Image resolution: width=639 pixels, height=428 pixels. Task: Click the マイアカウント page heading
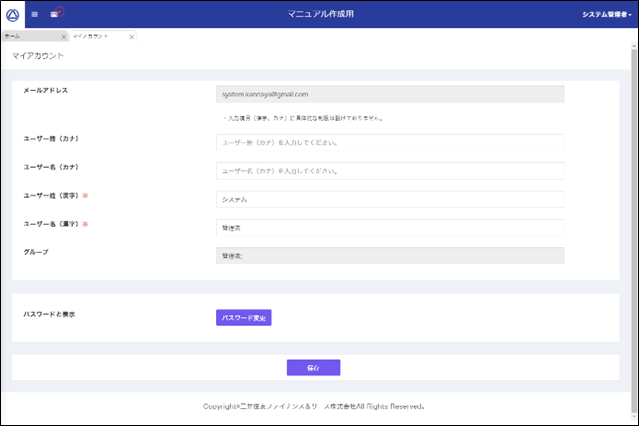click(x=38, y=56)
